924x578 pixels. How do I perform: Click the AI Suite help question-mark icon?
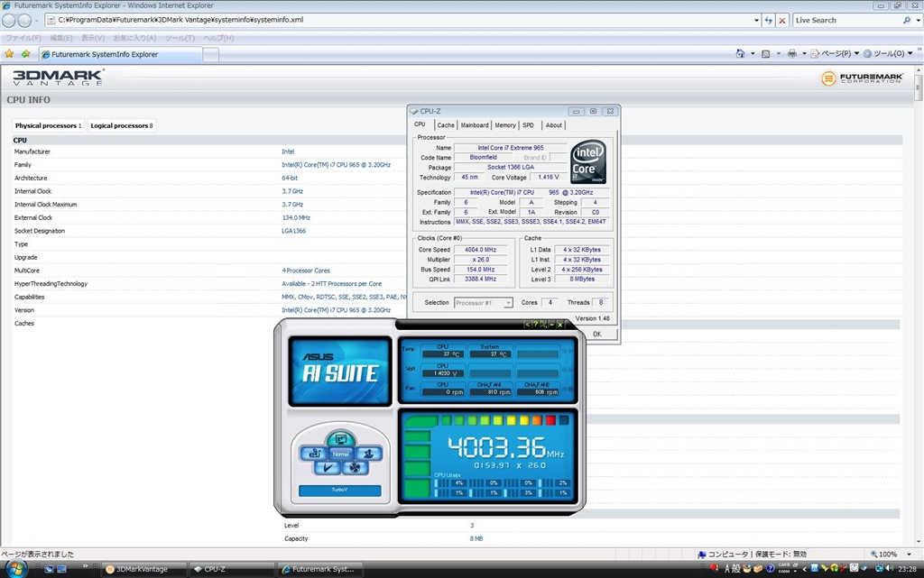click(x=535, y=325)
